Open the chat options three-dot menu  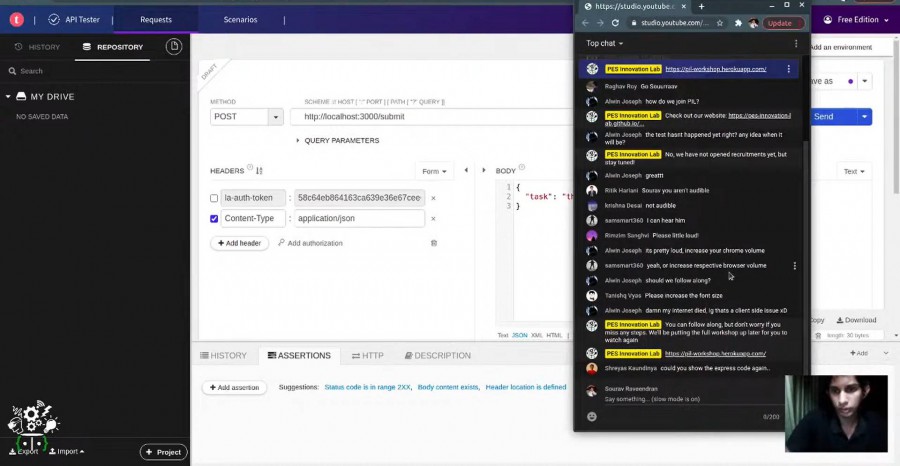tap(796, 44)
